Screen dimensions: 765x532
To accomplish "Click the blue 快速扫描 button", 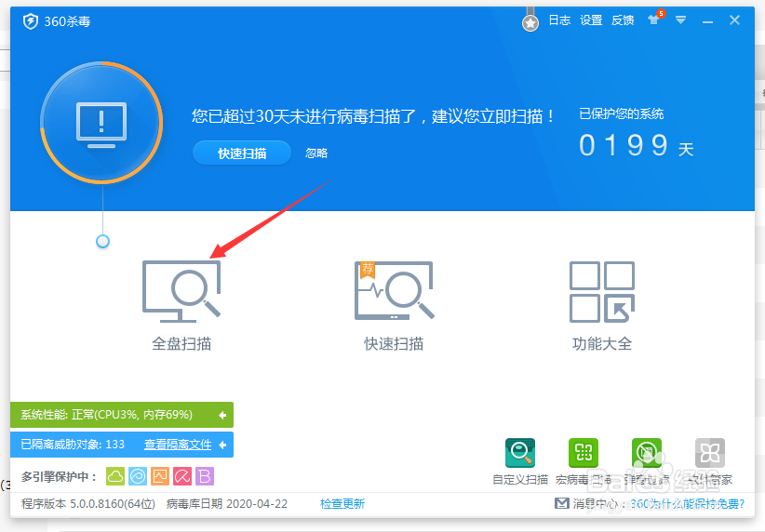I will pos(242,153).
